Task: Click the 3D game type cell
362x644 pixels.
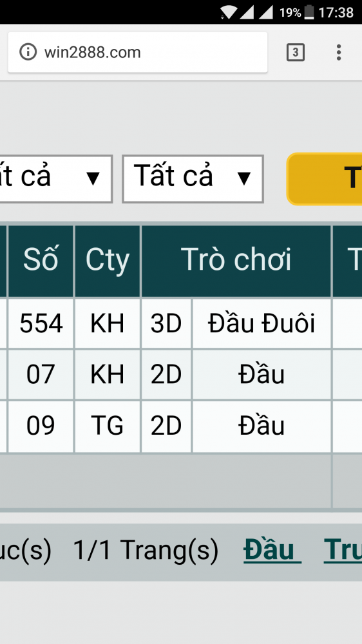Action: pos(166,323)
